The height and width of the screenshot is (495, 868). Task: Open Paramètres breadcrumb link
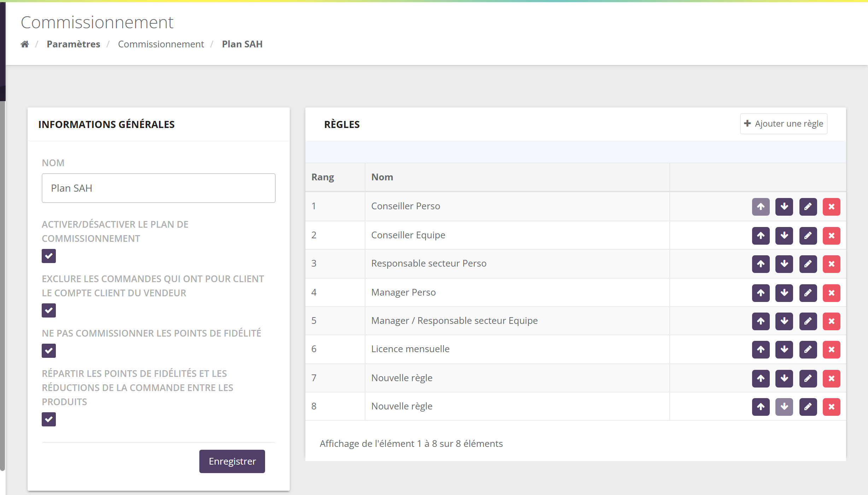(x=74, y=44)
